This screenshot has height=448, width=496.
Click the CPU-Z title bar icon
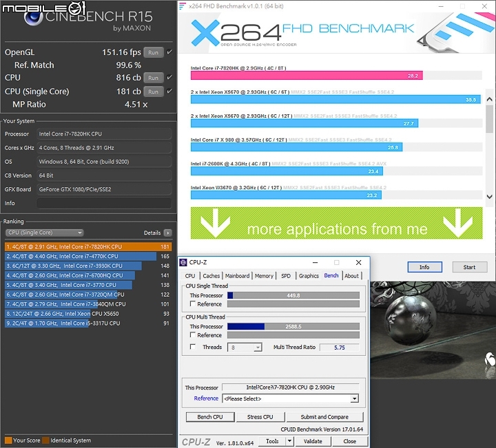point(183,263)
